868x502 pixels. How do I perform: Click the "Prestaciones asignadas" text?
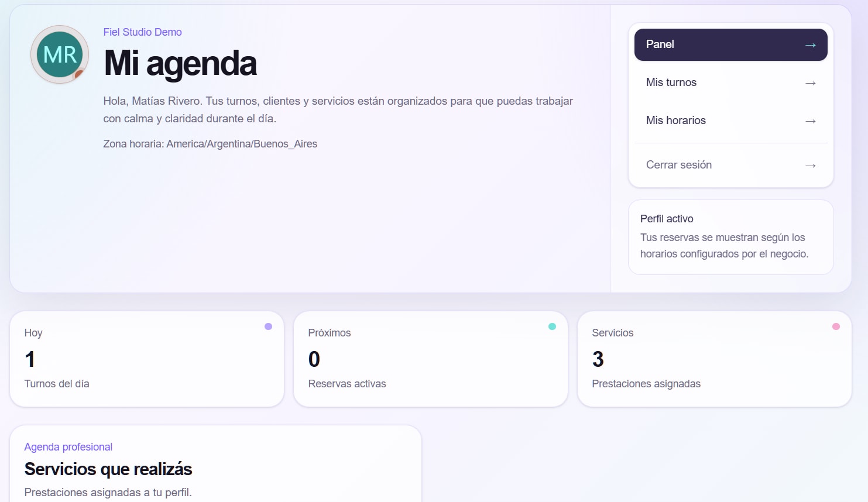(x=646, y=384)
